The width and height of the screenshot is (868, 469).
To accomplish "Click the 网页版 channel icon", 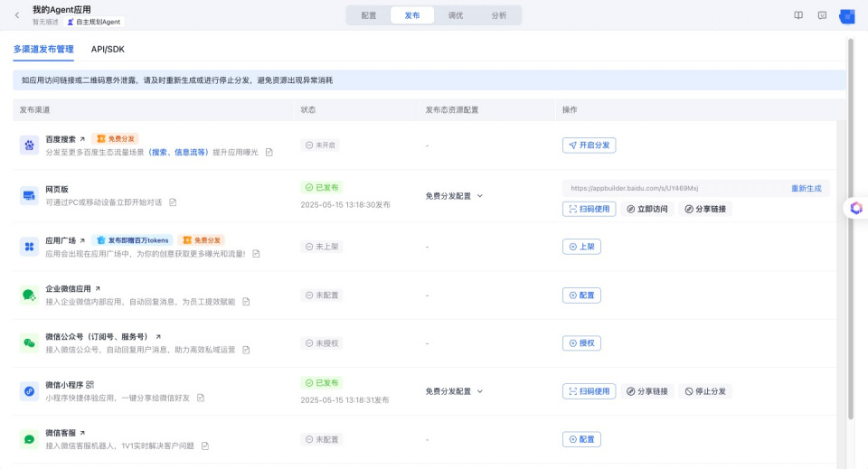I will [x=29, y=196].
